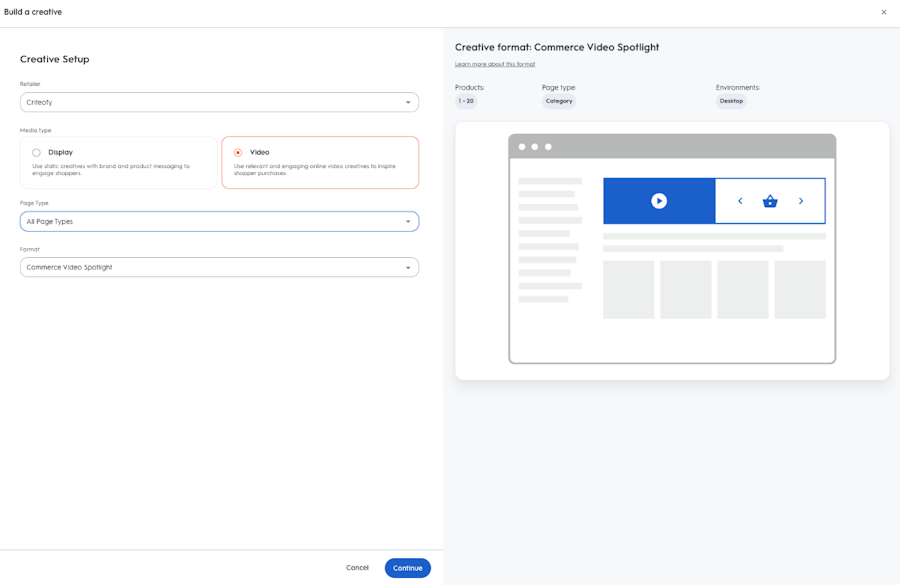Image resolution: width=900 pixels, height=585 pixels.
Task: Select the Display media type radio button
Action: [x=36, y=153]
